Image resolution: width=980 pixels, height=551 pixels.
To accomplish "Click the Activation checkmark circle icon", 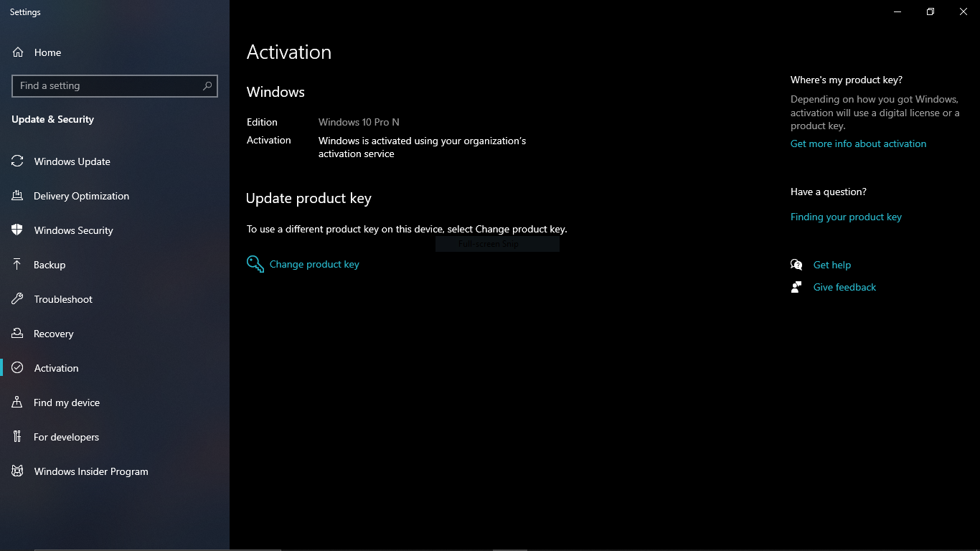I will [17, 368].
